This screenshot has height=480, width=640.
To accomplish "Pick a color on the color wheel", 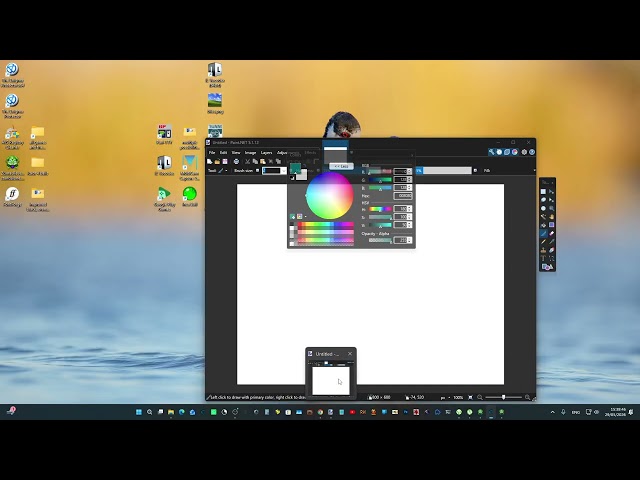I will pos(330,196).
